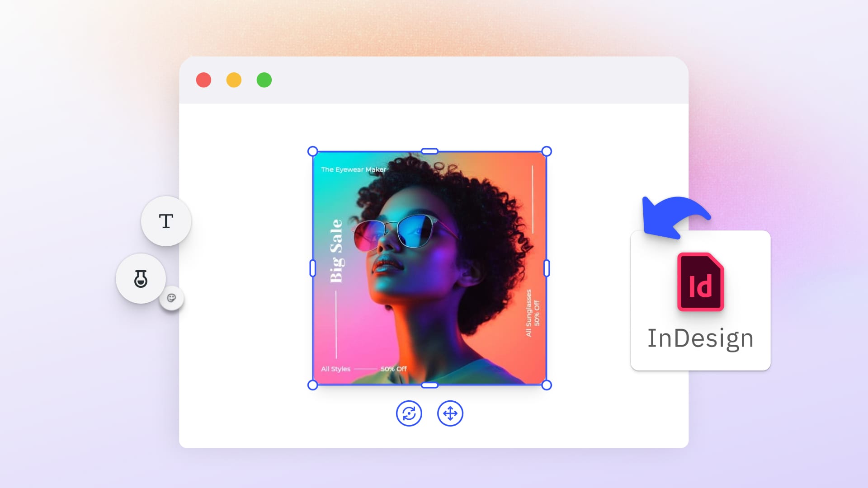This screenshot has height=488, width=868.
Task: Select the Text tool button
Action: click(x=166, y=221)
